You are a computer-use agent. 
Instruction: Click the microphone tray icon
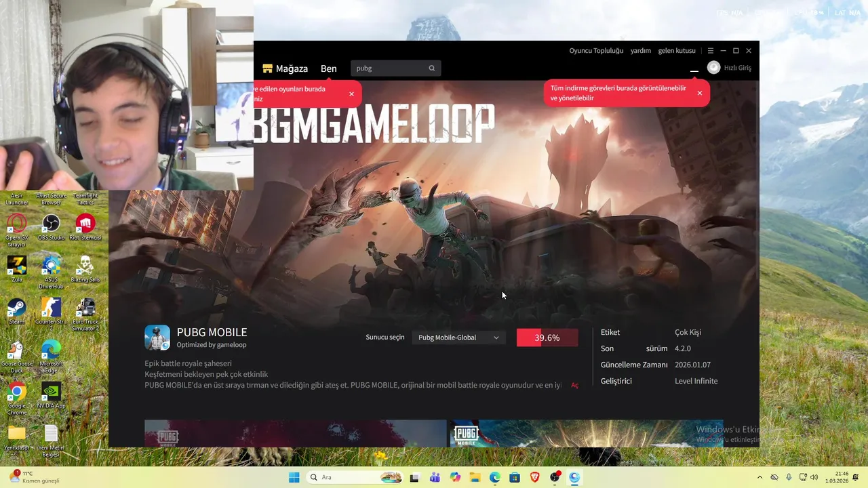pos(789,477)
